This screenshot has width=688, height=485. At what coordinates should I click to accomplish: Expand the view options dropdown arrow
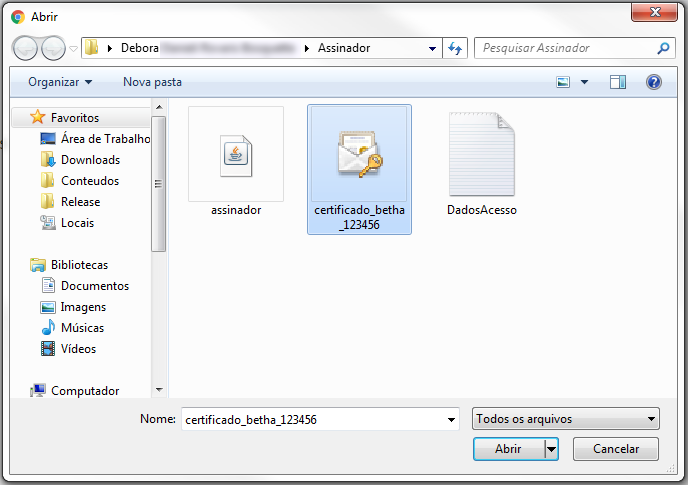pos(584,82)
